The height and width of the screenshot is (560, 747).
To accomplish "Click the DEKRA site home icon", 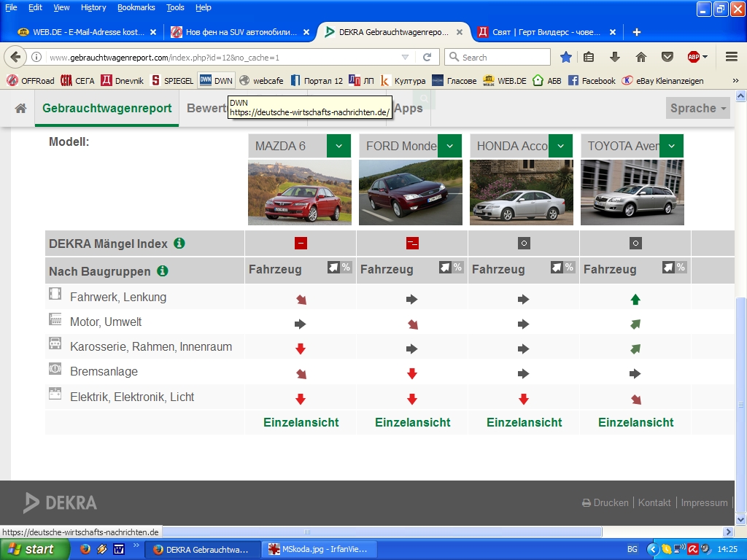I will point(20,108).
